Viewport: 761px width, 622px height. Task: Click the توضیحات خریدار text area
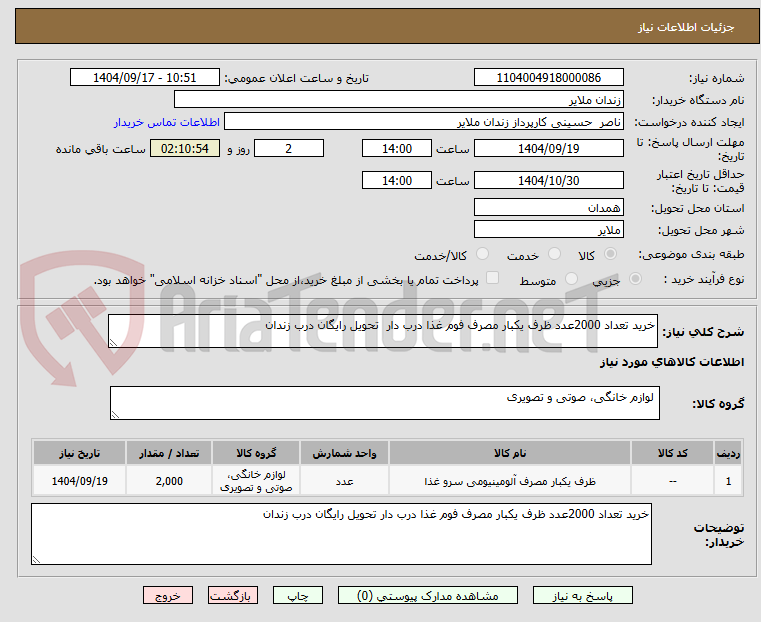[x=341, y=534]
